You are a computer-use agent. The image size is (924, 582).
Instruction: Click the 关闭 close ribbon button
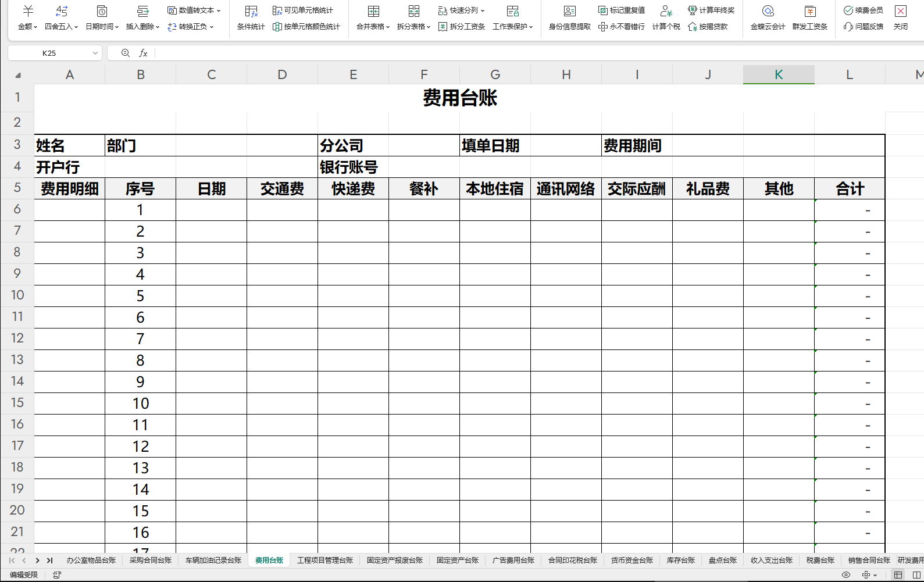pos(901,17)
